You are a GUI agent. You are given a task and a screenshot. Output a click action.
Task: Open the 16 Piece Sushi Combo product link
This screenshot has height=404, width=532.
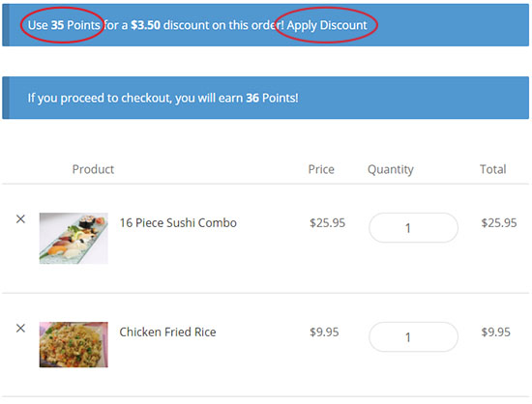tap(178, 222)
